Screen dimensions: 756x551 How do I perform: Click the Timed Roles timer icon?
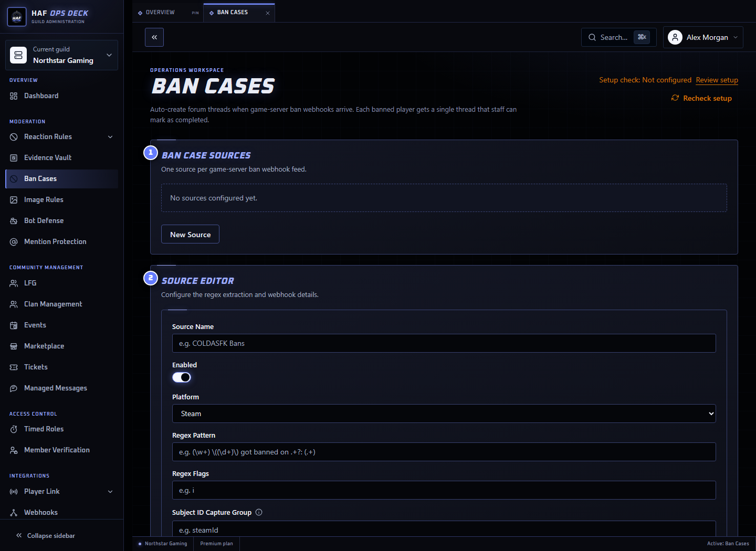point(14,429)
